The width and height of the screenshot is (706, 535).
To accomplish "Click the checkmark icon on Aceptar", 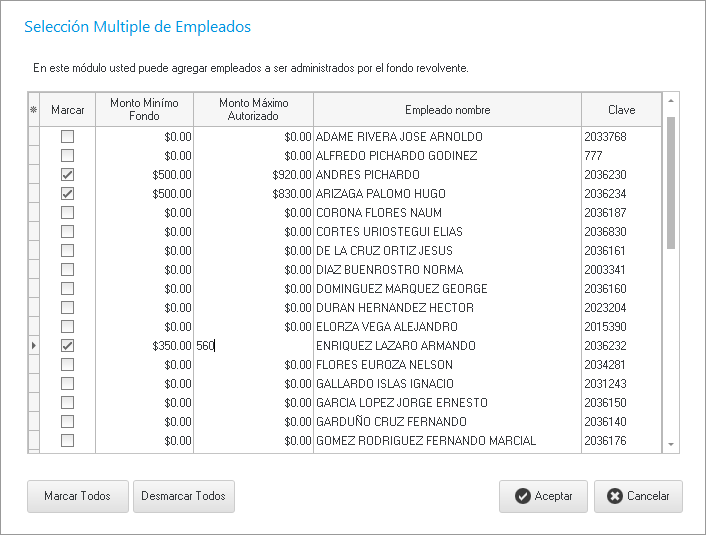I will point(522,497).
